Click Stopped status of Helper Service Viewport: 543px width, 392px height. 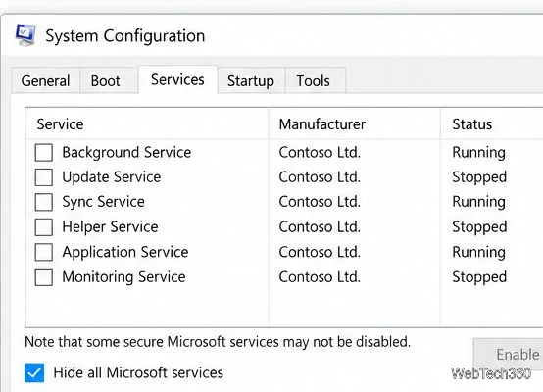tap(479, 227)
